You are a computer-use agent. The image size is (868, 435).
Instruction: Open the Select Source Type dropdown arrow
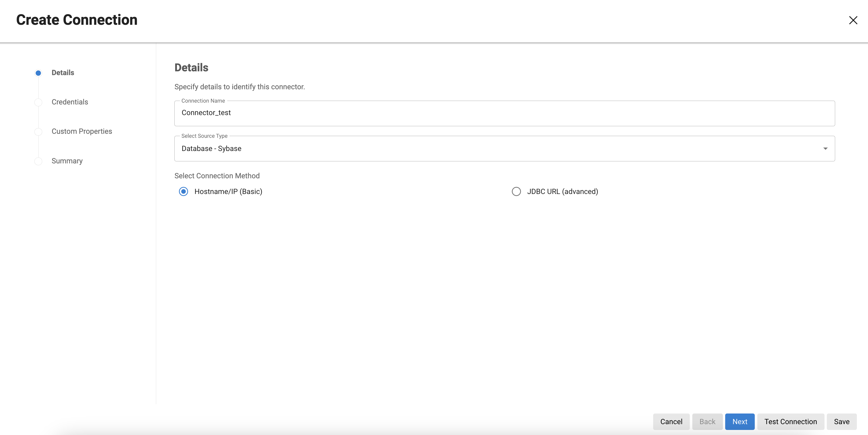point(826,148)
